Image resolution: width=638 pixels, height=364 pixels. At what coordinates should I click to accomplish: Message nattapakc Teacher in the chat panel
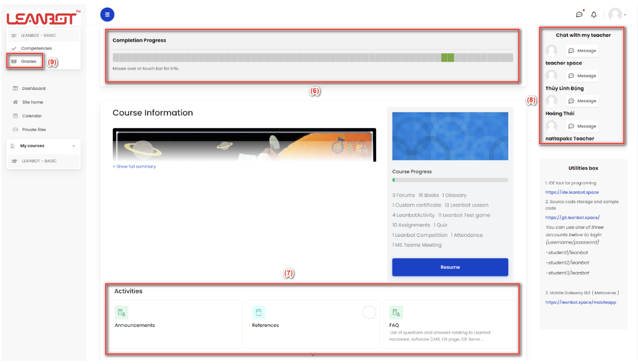582,126
